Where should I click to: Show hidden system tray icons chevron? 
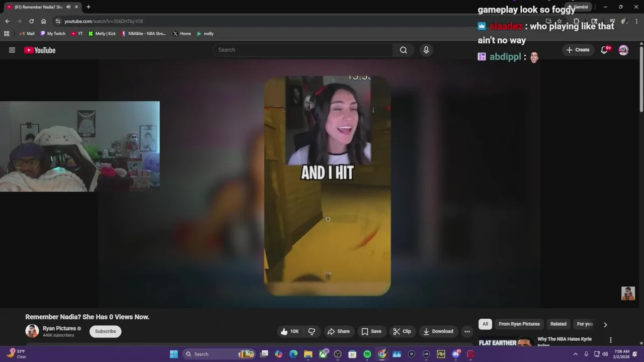[x=576, y=354]
